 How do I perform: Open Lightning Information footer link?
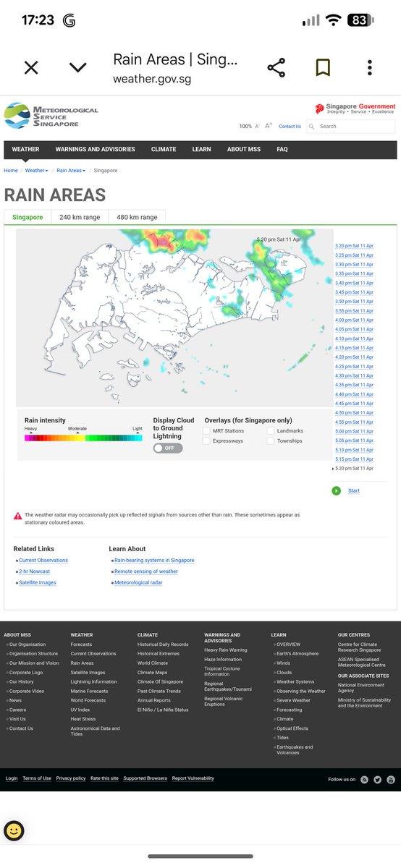93,681
